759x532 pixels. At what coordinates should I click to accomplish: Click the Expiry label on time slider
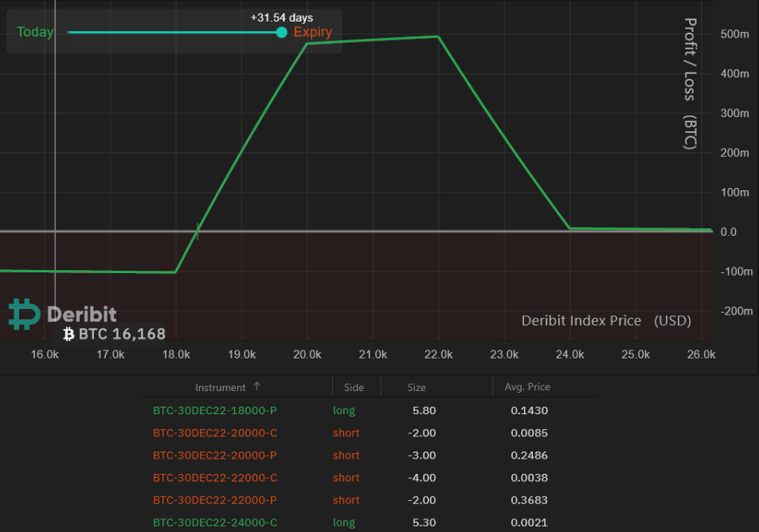[x=312, y=32]
